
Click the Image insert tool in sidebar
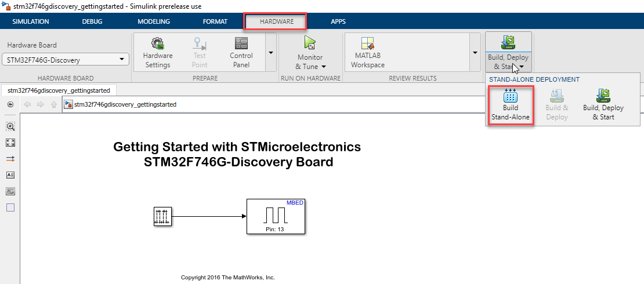pyautogui.click(x=10, y=191)
